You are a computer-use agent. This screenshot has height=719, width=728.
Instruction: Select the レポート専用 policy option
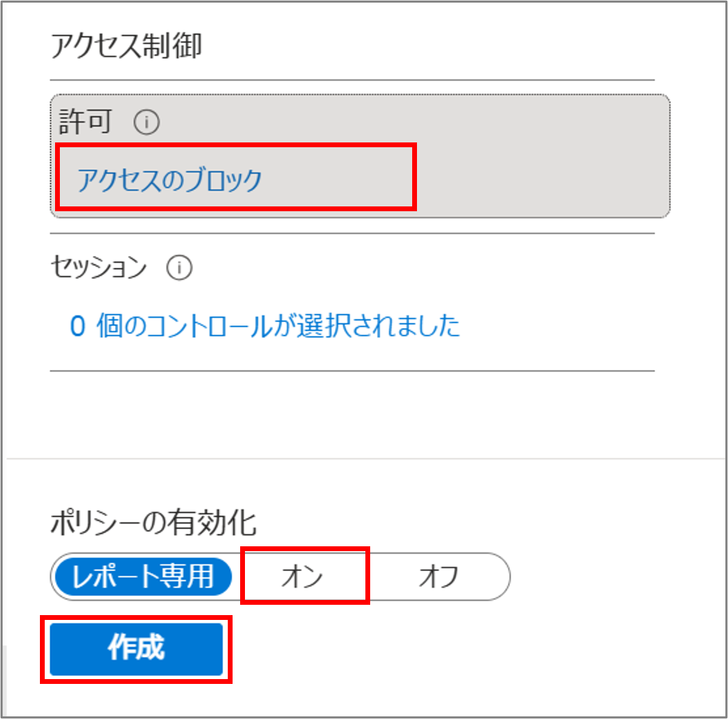(x=143, y=577)
